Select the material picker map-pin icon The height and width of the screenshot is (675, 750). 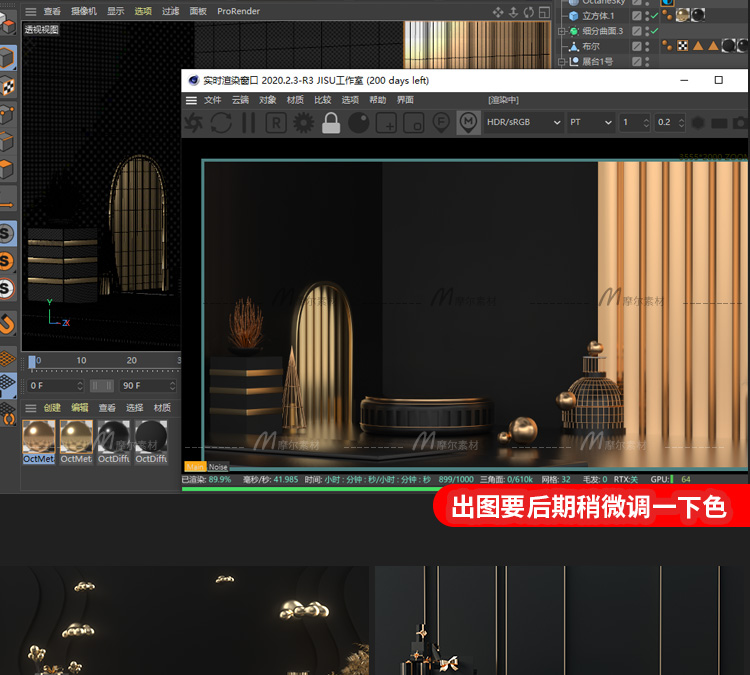(468, 123)
